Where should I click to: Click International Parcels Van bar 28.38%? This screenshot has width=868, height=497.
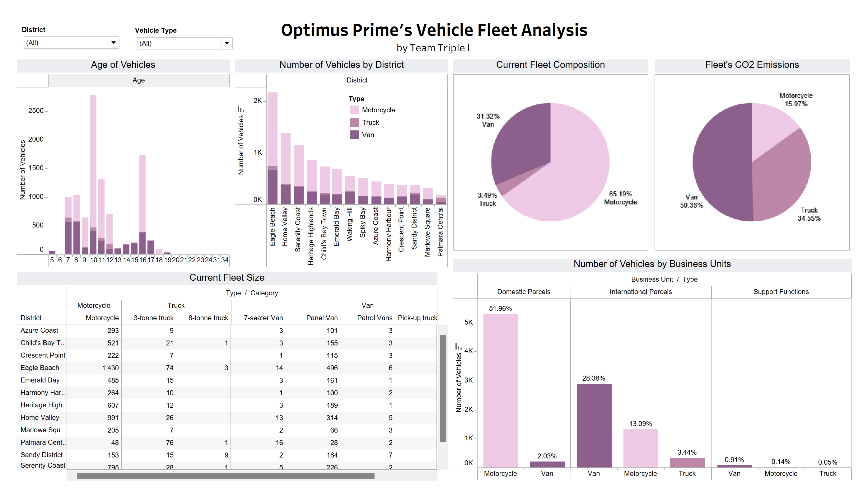click(x=594, y=425)
